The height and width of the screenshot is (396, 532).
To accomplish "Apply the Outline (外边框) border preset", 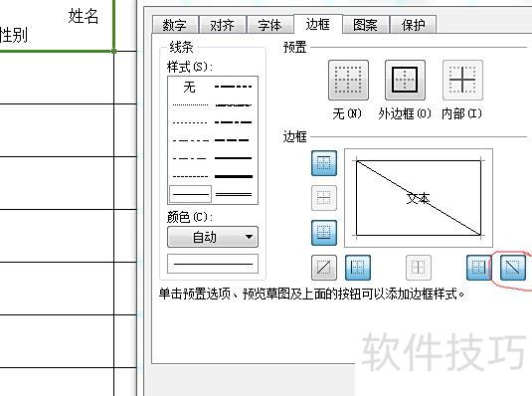I will 405,81.
